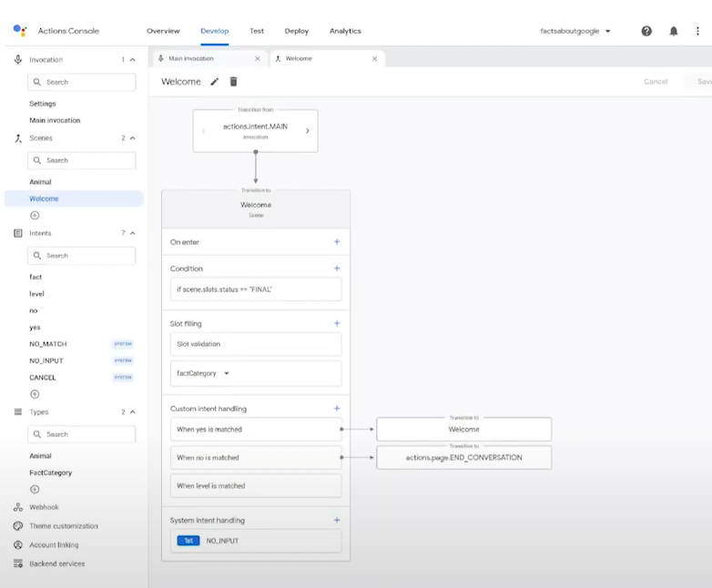Click the Actions Console logo icon

coord(20,31)
